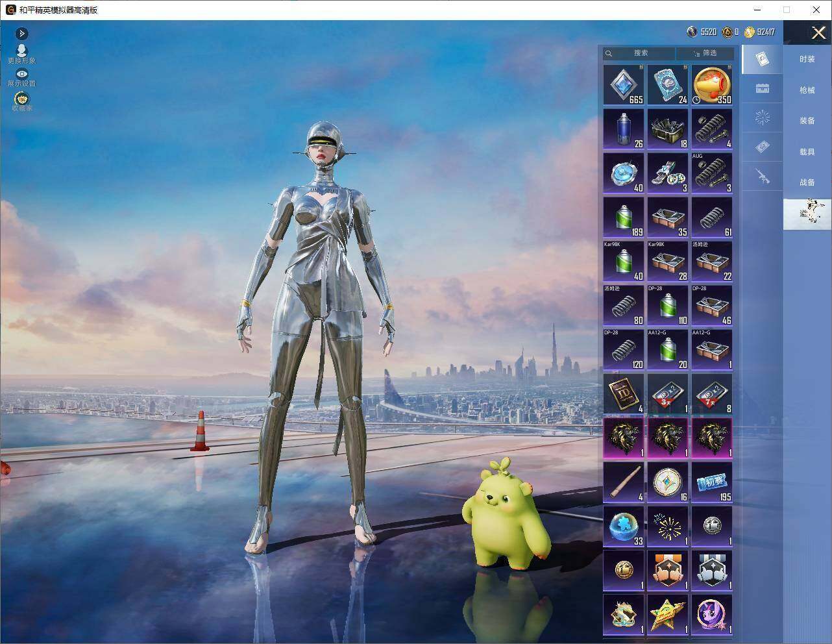Screen dimensions: 832x644
Task: Close the inventory with the X button
Action: tap(819, 33)
